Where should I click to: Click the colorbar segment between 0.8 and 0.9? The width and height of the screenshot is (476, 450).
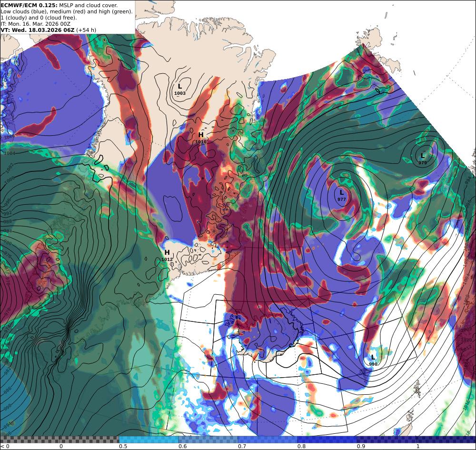click(x=327, y=440)
